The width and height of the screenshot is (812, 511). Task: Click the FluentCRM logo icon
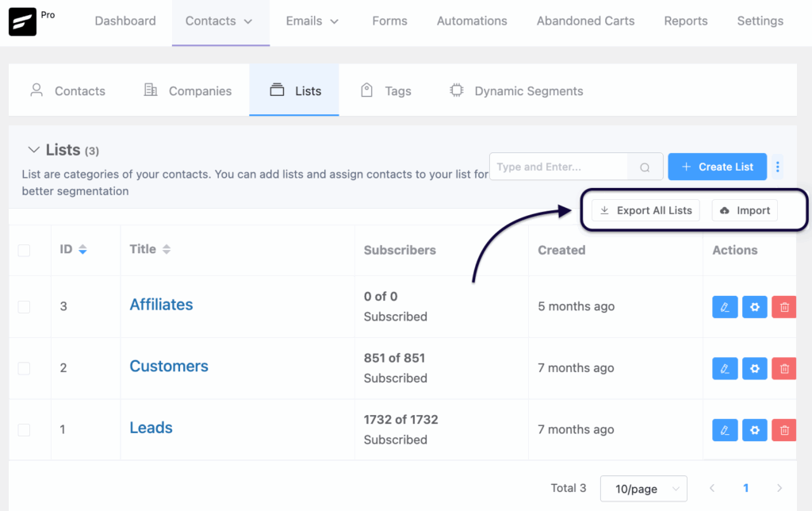tap(22, 22)
